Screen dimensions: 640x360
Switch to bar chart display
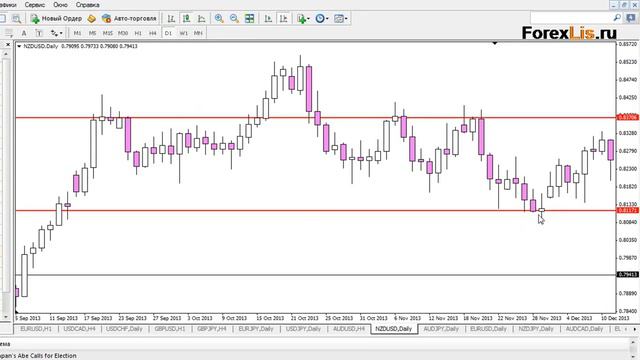(171, 18)
